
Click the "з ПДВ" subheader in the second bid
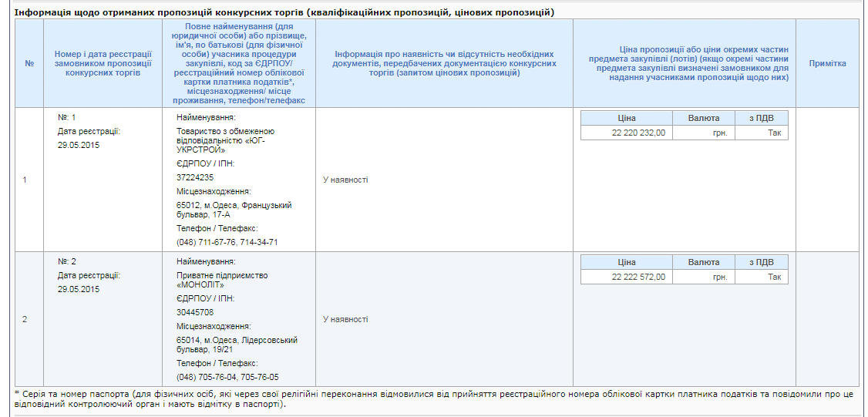(761, 262)
